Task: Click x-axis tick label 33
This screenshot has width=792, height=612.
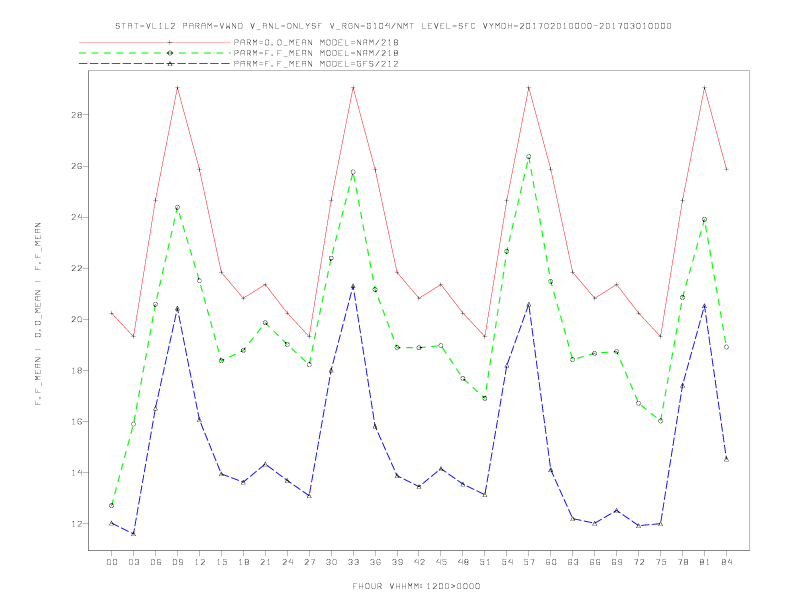Action: tap(353, 562)
